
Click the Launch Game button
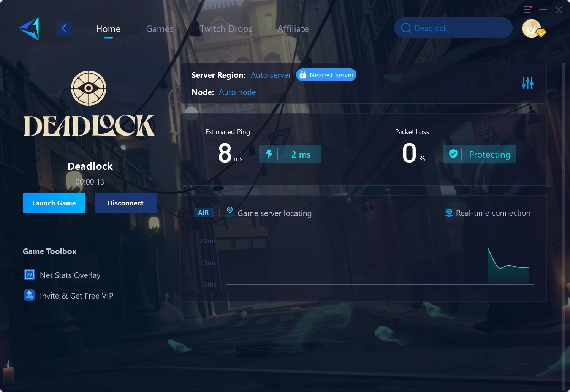point(54,203)
